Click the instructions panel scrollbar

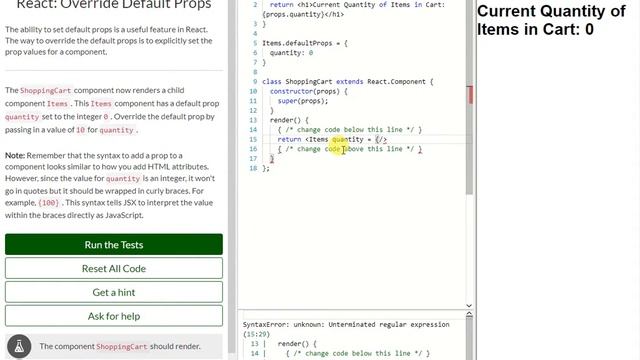pyautogui.click(x=232, y=176)
